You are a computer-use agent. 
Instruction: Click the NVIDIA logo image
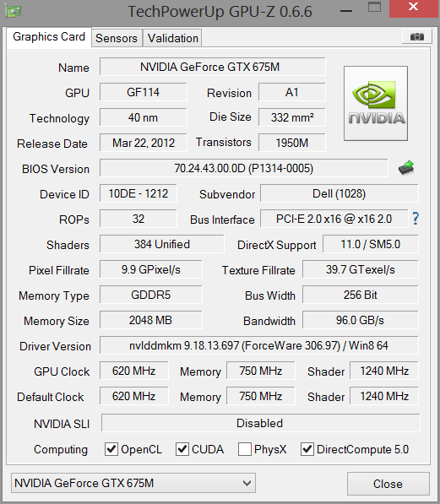tap(376, 104)
